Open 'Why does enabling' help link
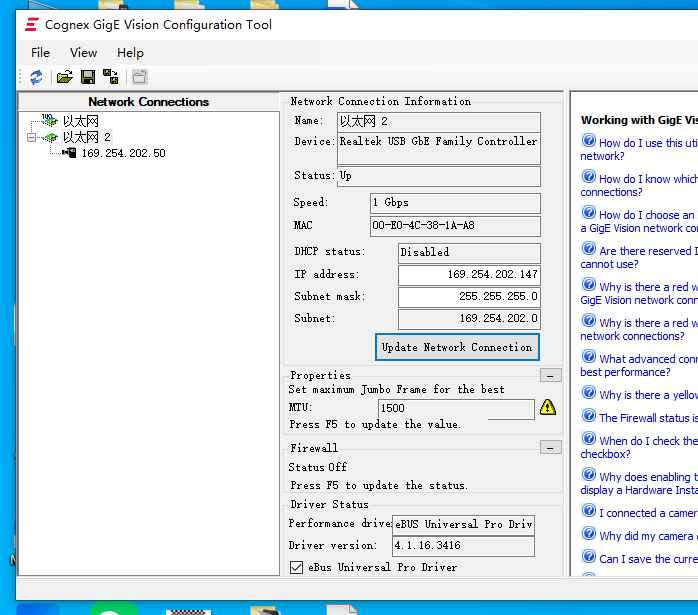Image resolution: width=698 pixels, height=615 pixels. [639, 484]
